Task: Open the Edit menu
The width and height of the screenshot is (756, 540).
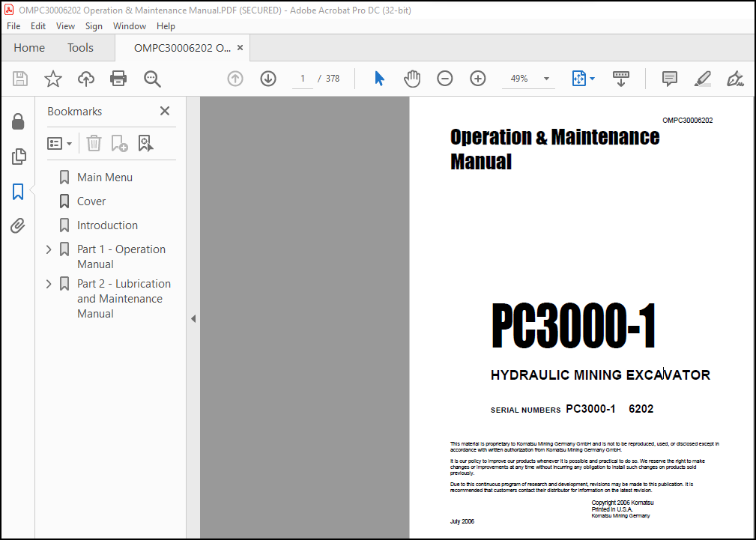Action: (x=38, y=26)
